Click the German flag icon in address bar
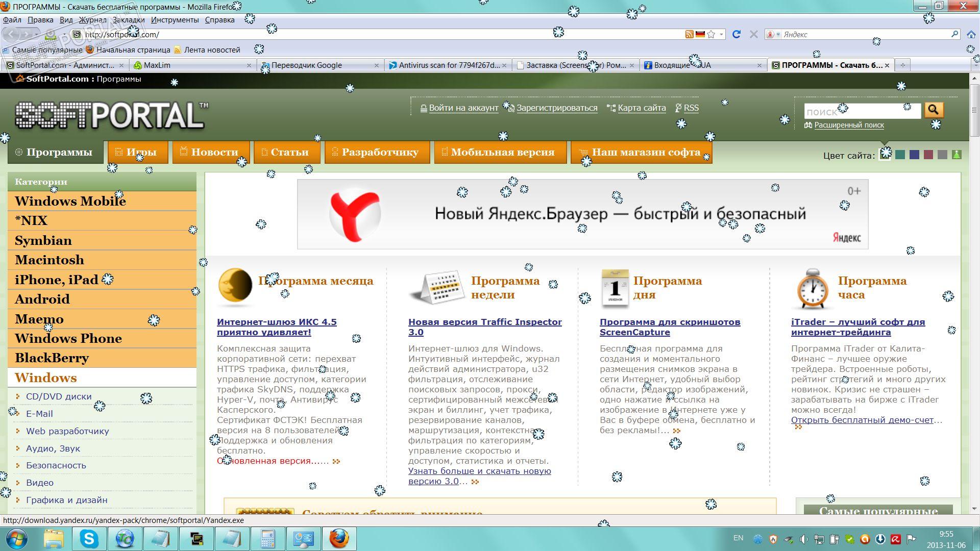980x551 pixels. pos(700,34)
